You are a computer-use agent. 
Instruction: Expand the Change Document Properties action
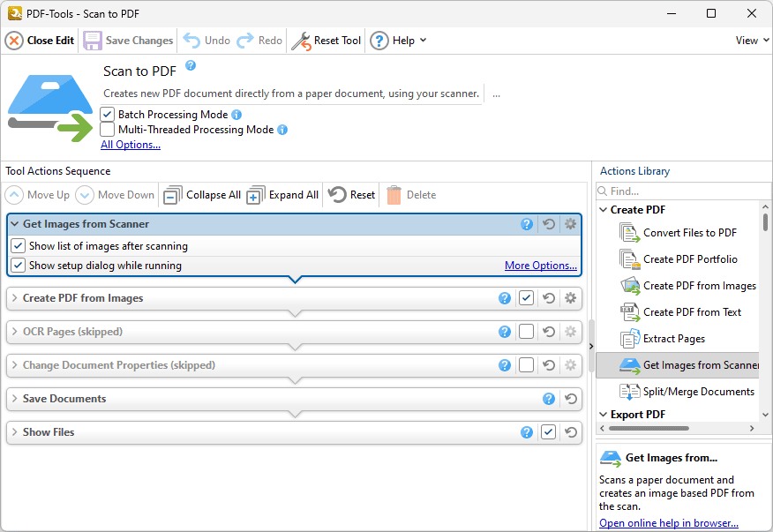[15, 365]
